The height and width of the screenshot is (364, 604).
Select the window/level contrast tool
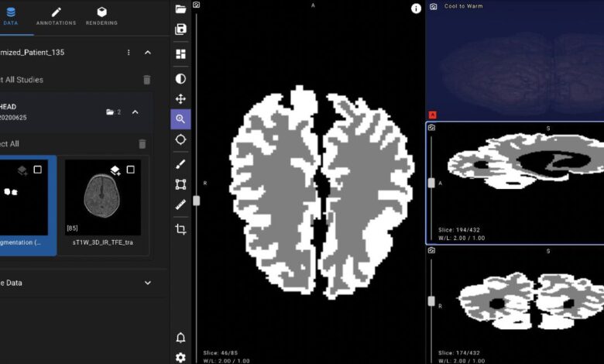click(180, 78)
